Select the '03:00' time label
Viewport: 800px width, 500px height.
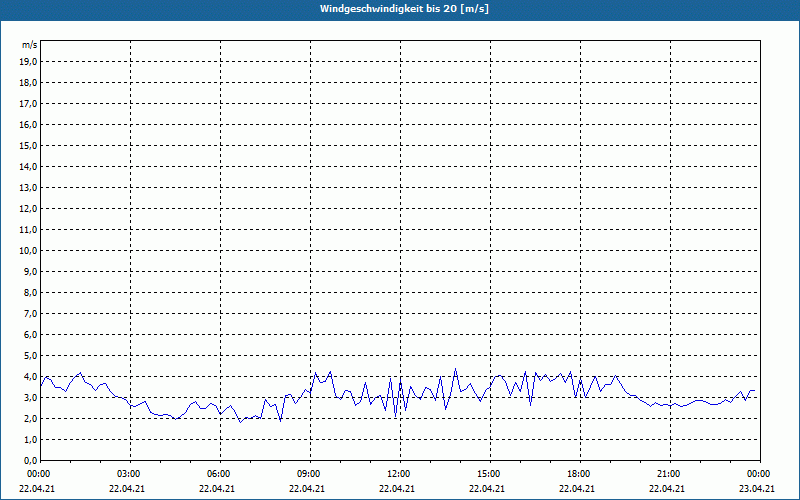(129, 474)
